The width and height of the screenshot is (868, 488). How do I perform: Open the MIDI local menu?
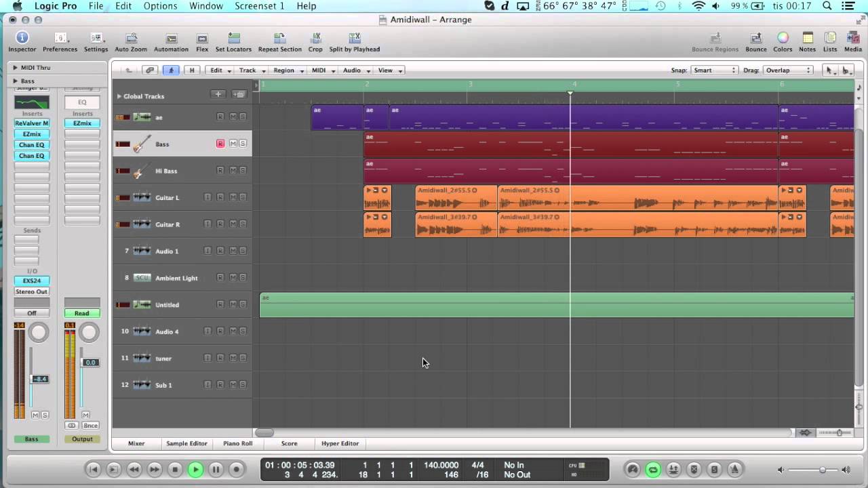pos(323,70)
